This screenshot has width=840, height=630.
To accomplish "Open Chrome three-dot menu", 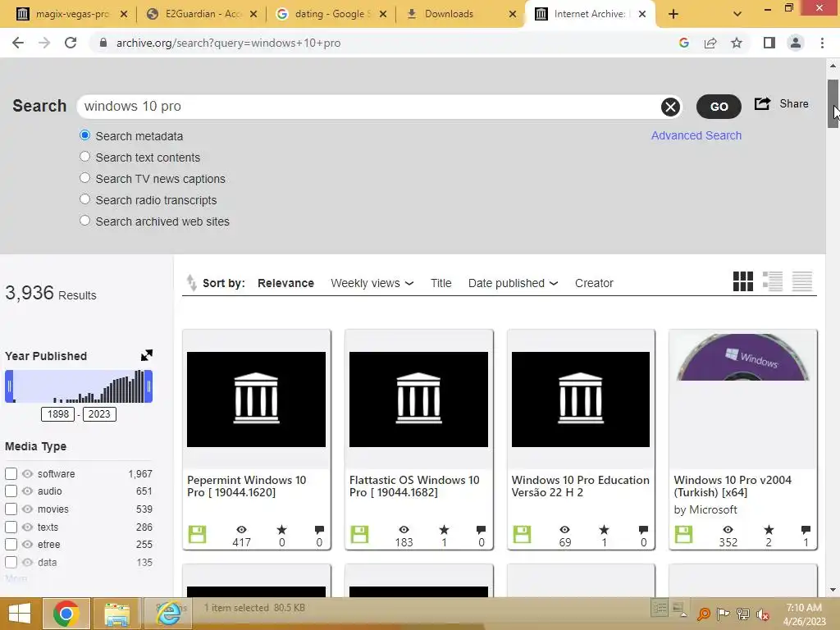I will click(822, 43).
